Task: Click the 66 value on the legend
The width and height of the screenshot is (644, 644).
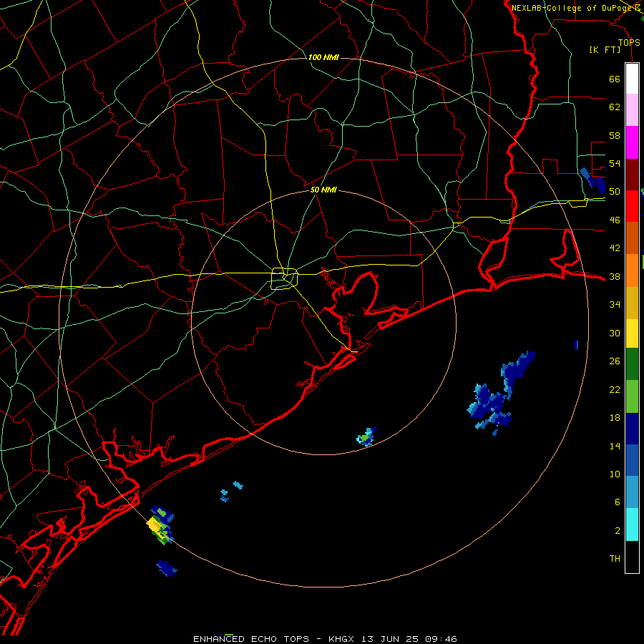Action: (x=615, y=79)
